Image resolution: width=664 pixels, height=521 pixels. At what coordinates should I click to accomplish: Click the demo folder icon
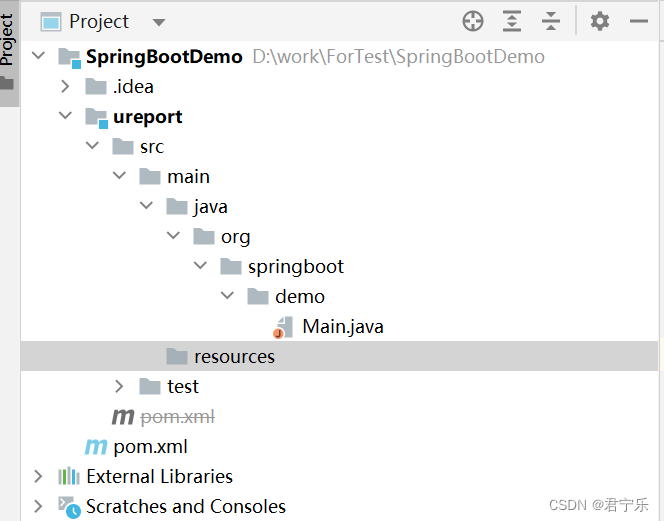258,297
